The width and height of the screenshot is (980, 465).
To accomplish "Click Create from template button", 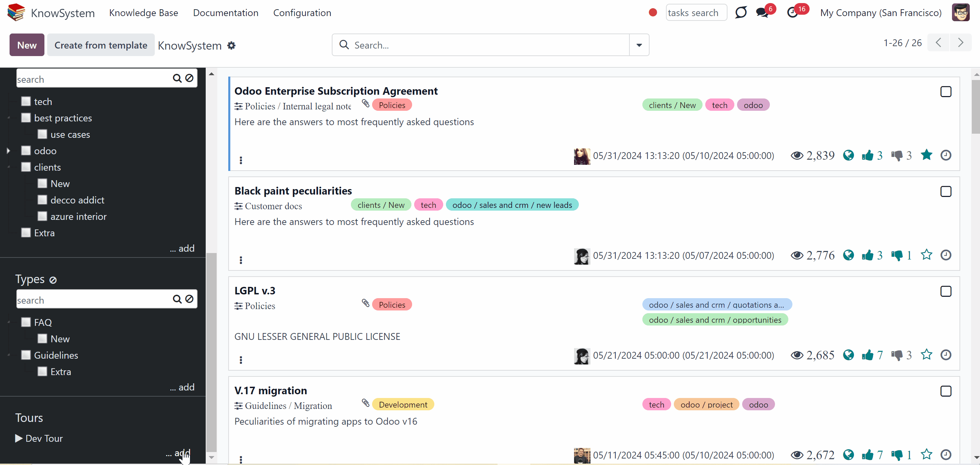I will (101, 45).
